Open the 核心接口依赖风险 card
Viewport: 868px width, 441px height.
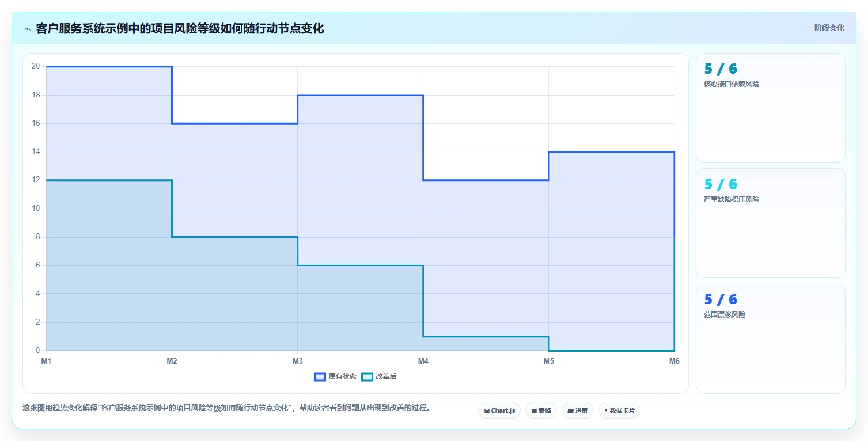pos(771,108)
